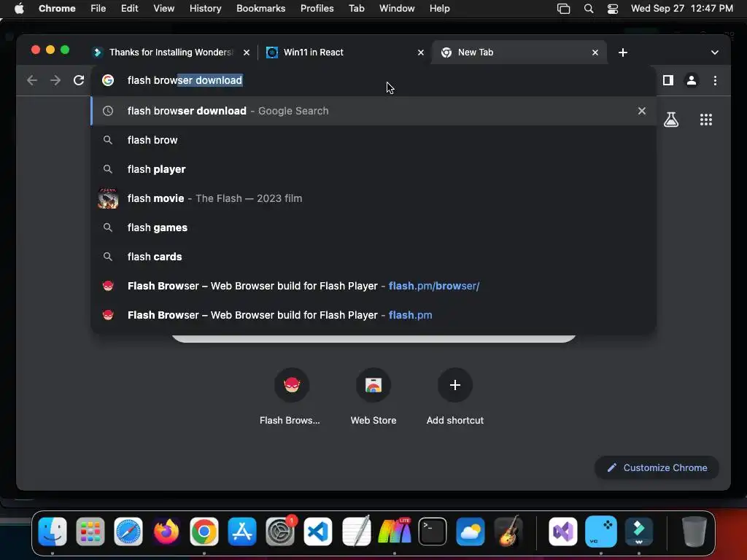Open Spotlight search in menu bar
Screen dimensions: 747x560
coord(589,9)
